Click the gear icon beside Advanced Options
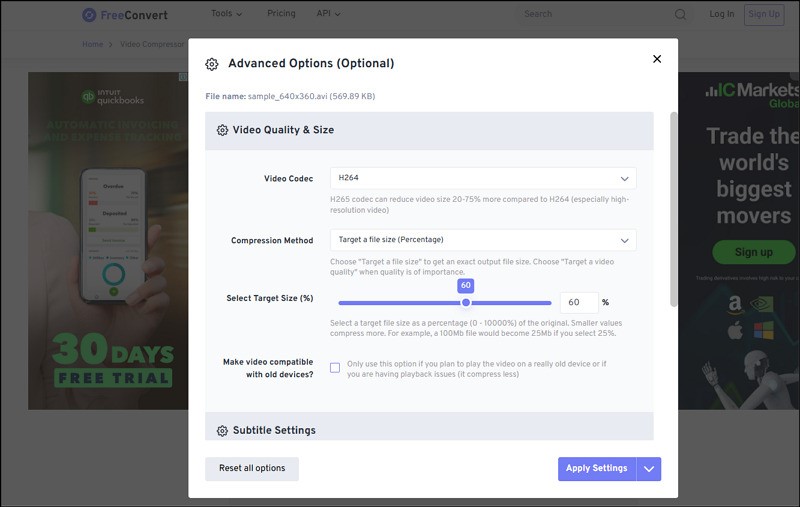800x507 pixels. tap(212, 64)
